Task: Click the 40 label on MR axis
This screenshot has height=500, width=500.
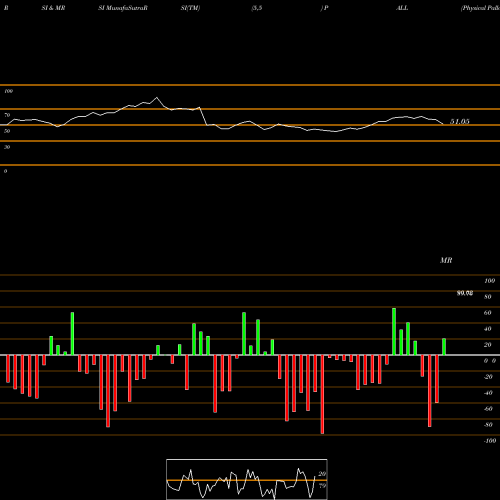Action: (488, 329)
